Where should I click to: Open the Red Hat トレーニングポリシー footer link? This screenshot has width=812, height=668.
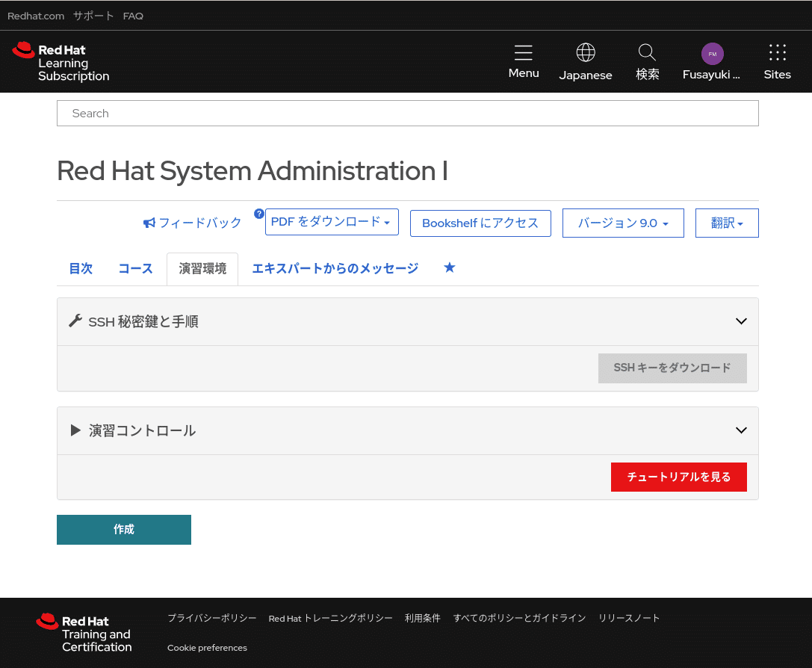click(x=330, y=618)
